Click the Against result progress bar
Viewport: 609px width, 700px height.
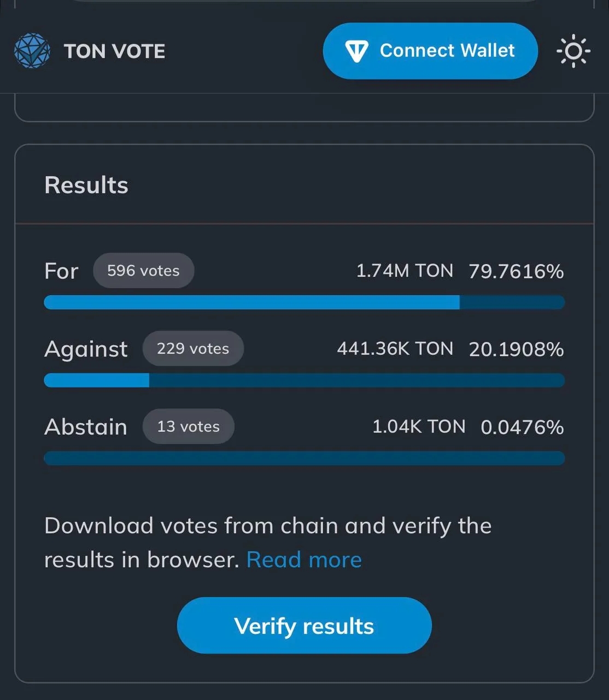click(x=304, y=380)
